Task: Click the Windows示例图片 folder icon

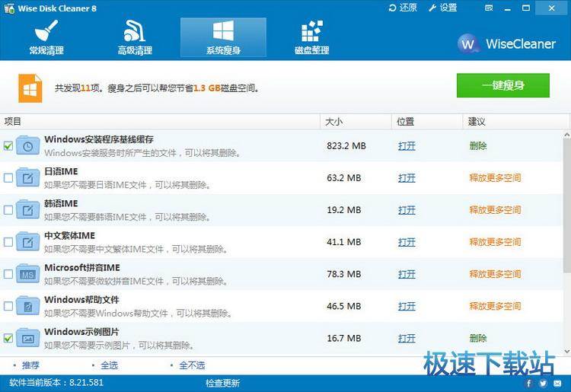Action: coord(27,338)
